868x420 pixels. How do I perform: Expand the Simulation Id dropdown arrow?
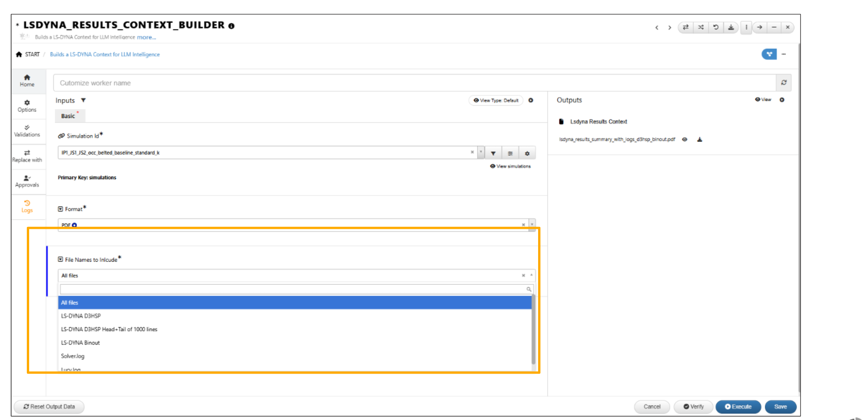point(481,152)
